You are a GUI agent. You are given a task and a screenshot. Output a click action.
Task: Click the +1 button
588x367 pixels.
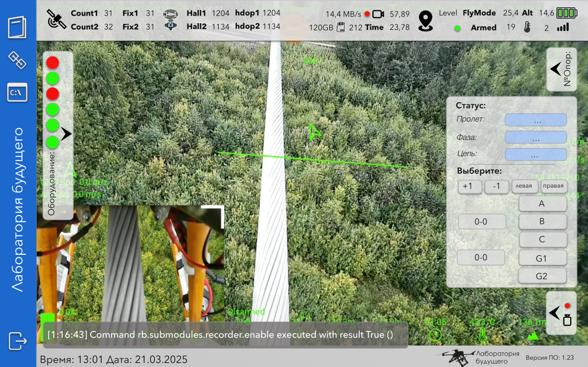click(x=470, y=186)
